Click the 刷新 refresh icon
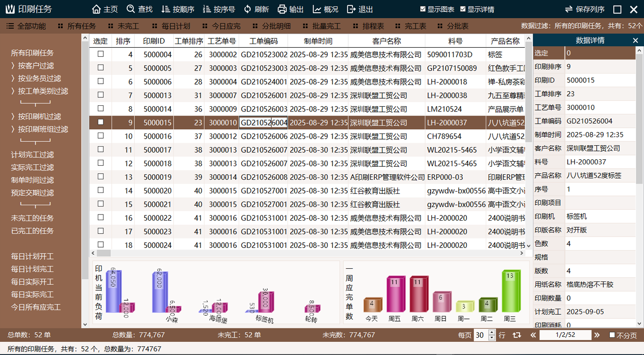 tap(248, 9)
